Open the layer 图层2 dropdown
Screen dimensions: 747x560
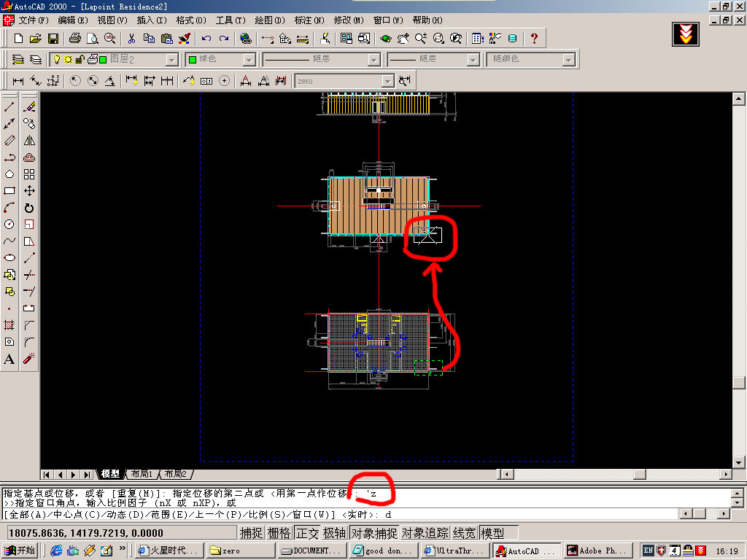(171, 60)
